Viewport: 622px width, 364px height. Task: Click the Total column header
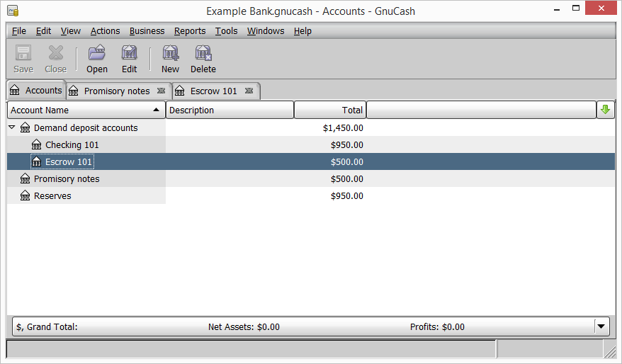point(329,110)
